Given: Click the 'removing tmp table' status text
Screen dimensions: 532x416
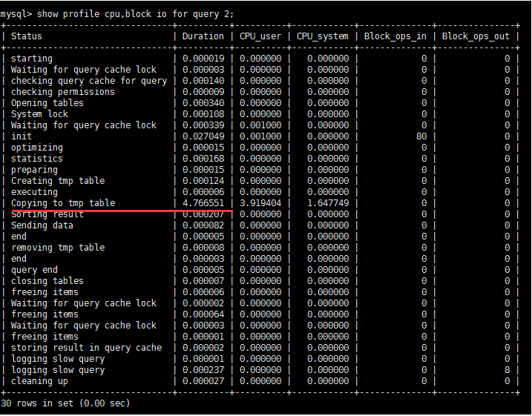Looking at the screenshot, I should click(58, 248).
